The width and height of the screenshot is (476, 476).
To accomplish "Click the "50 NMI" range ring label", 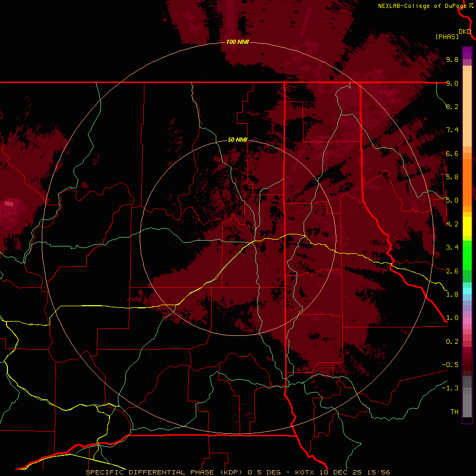I will [x=237, y=140].
